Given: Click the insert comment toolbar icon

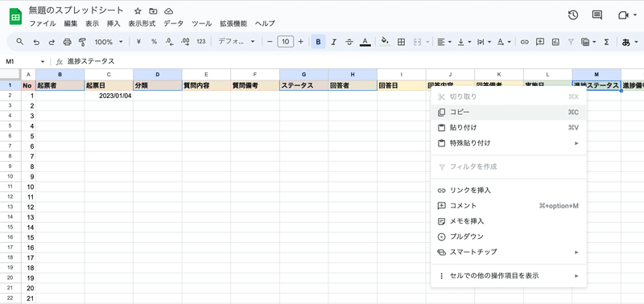Looking at the screenshot, I should pyautogui.click(x=540, y=42).
